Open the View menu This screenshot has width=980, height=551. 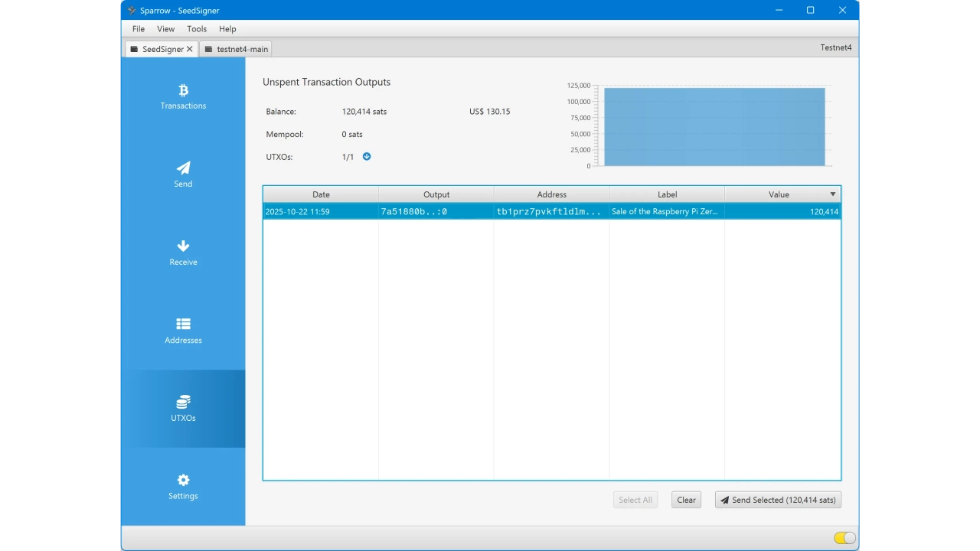pos(165,29)
